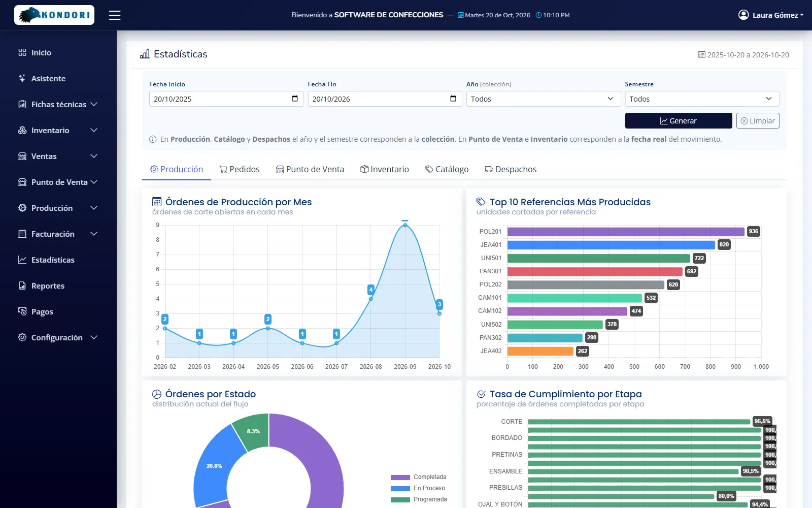This screenshot has width=812, height=508.
Task: Click the Pagos wallet icon
Action: (22, 311)
